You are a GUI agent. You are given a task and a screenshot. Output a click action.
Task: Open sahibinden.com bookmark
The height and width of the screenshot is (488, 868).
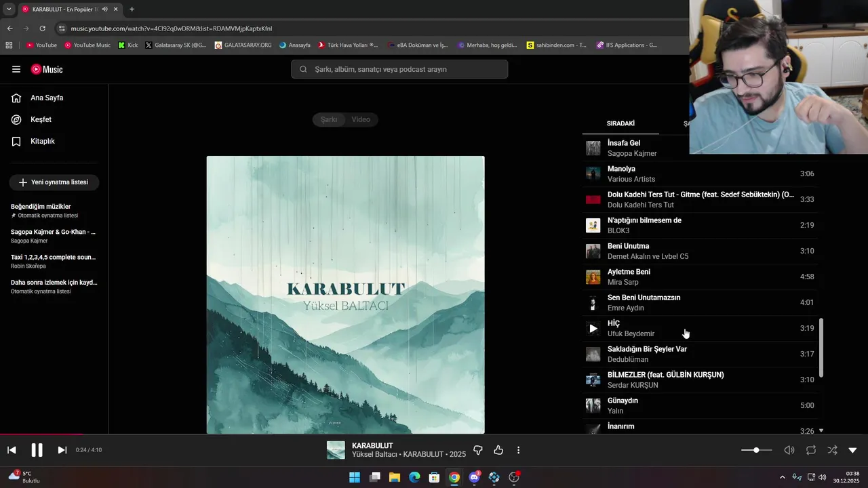(x=556, y=45)
